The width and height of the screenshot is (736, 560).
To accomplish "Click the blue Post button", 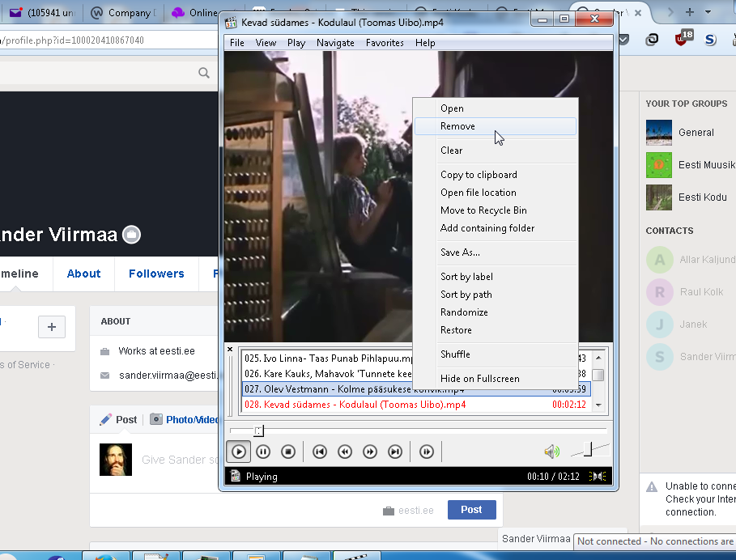I will tap(471, 510).
